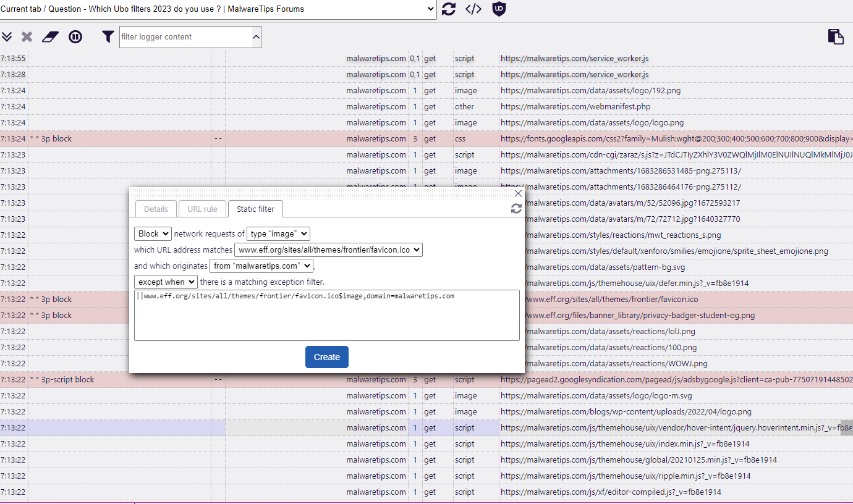Open the type "image" dropdown
The height and width of the screenshot is (504, 853).
tap(278, 234)
